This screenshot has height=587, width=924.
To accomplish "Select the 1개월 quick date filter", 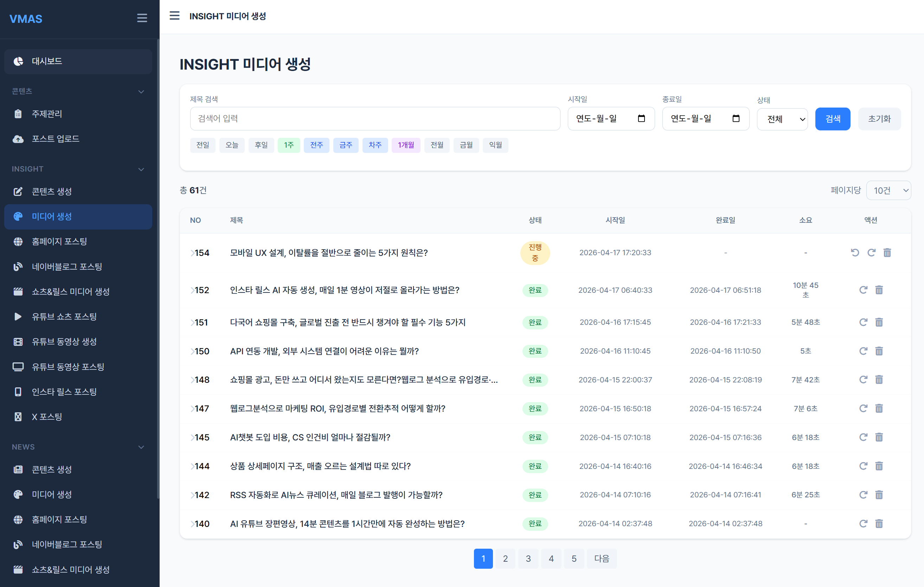I will click(x=406, y=145).
